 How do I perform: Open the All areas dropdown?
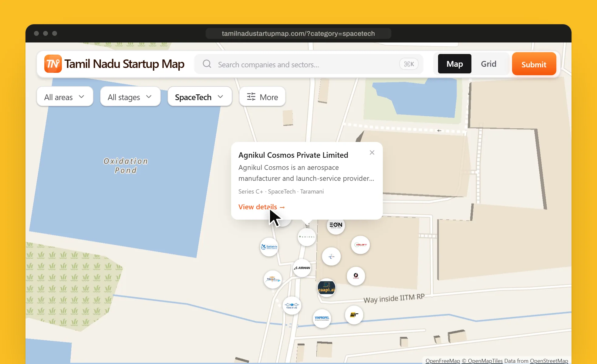(x=65, y=97)
